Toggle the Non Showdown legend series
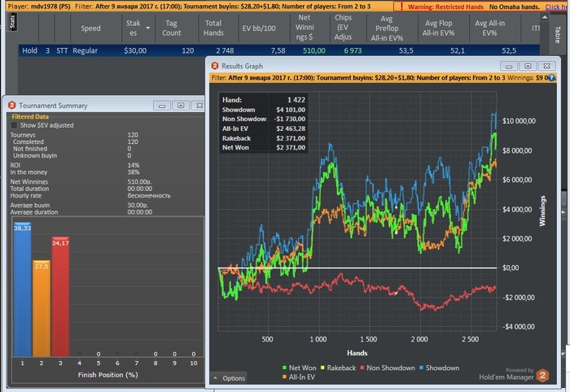570x392 pixels. [387, 368]
